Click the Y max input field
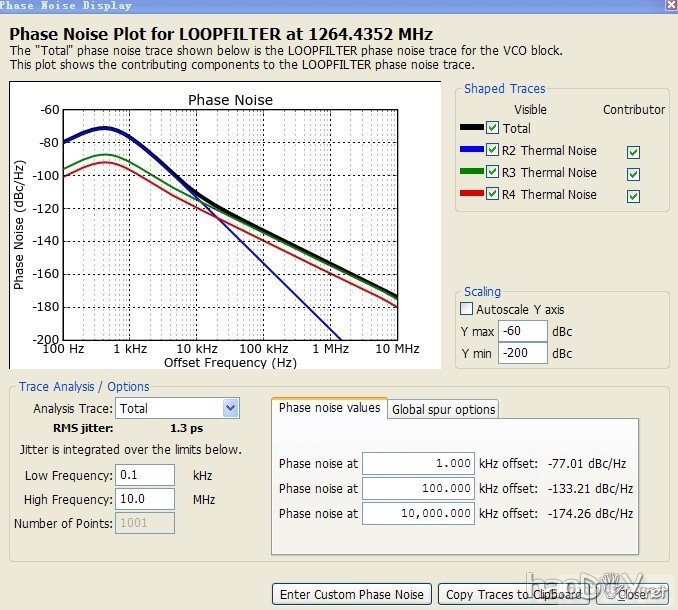The width and height of the screenshot is (678, 610). tap(523, 331)
